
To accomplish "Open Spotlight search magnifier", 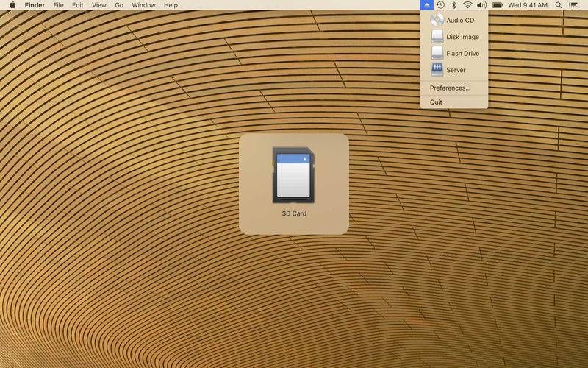I will [x=559, y=5].
